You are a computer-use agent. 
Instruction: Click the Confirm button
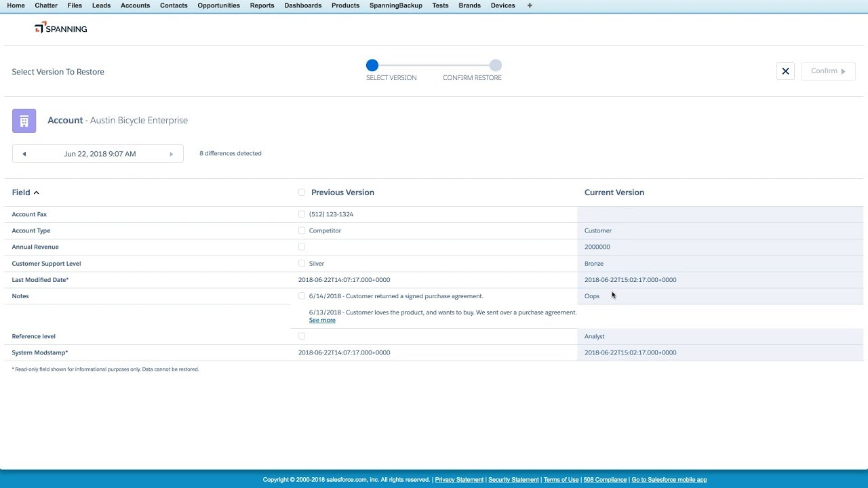[828, 71]
